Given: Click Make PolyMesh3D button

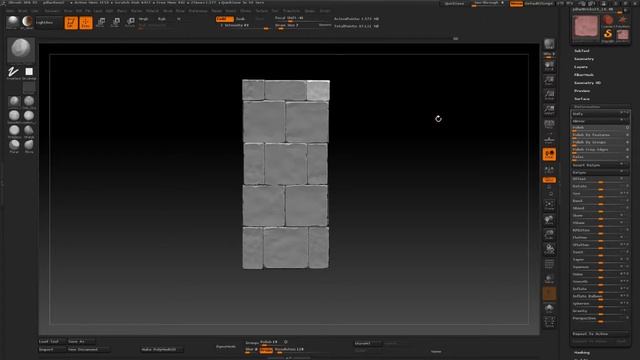Looking at the screenshot, I should (x=161, y=349).
